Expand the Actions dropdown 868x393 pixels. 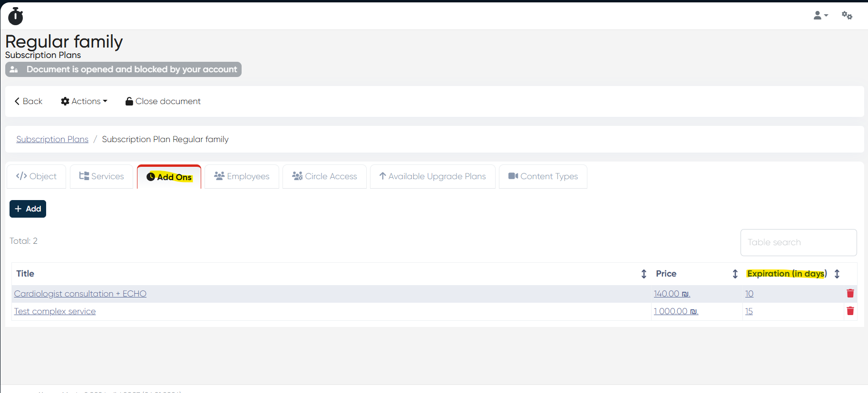point(84,101)
